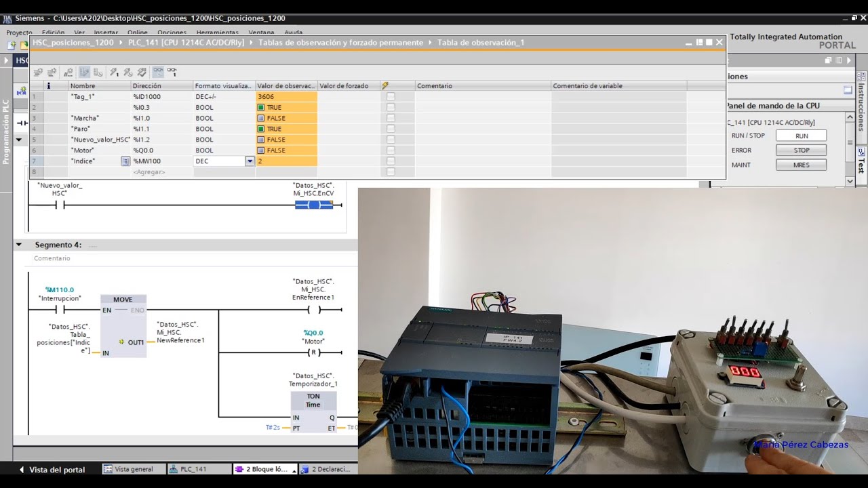Click the Instrucciones vertical side tab
This screenshot has height=488, width=868.
tap(861, 106)
